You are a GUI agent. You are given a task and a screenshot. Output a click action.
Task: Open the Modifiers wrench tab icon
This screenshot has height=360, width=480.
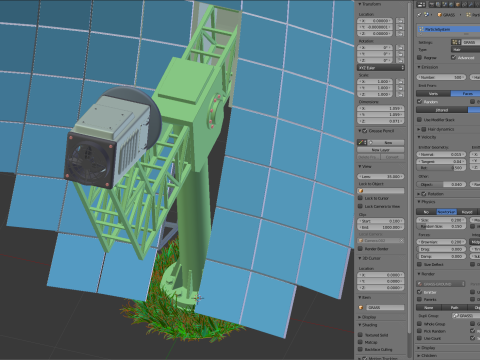coord(472,4)
